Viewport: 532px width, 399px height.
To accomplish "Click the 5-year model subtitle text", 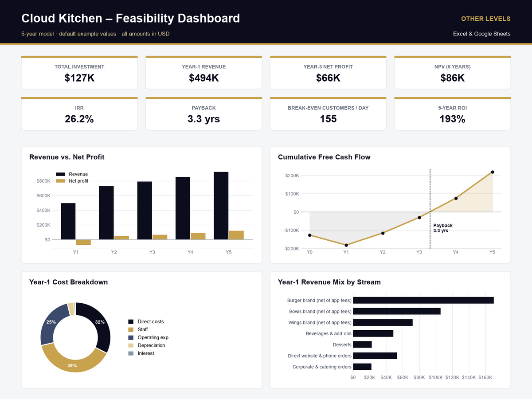I will [95, 34].
